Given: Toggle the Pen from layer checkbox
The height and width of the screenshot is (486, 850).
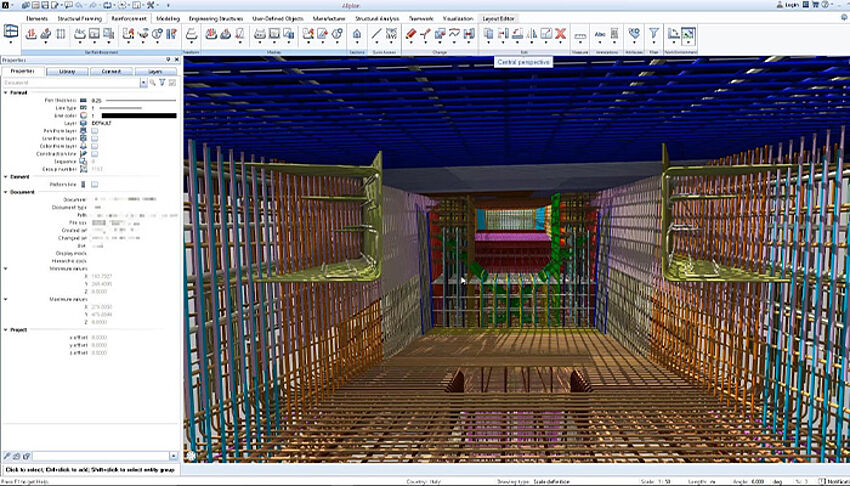Looking at the screenshot, I should (x=94, y=129).
